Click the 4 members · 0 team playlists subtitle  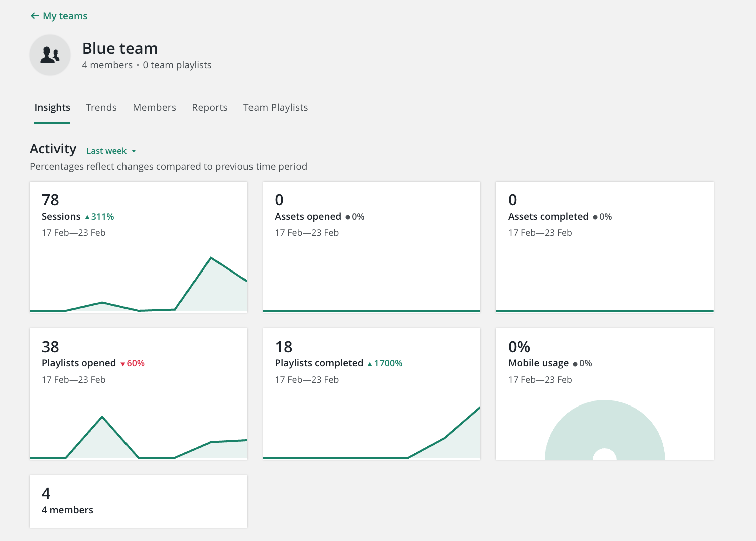pyautogui.click(x=147, y=65)
